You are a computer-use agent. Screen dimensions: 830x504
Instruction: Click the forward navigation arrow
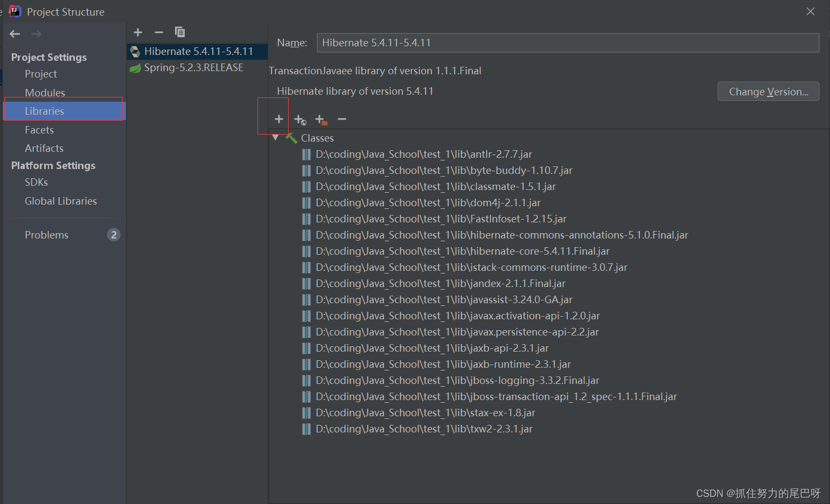(36, 34)
